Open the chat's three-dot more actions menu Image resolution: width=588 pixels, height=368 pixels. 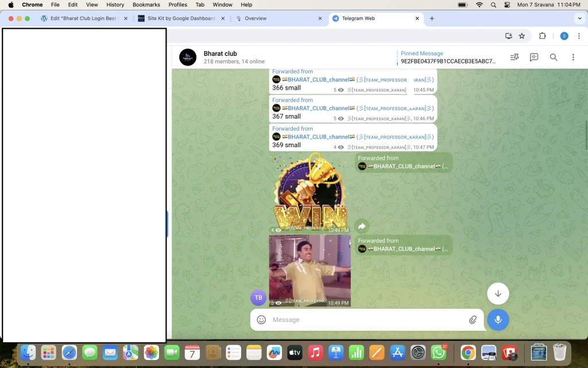pos(573,57)
